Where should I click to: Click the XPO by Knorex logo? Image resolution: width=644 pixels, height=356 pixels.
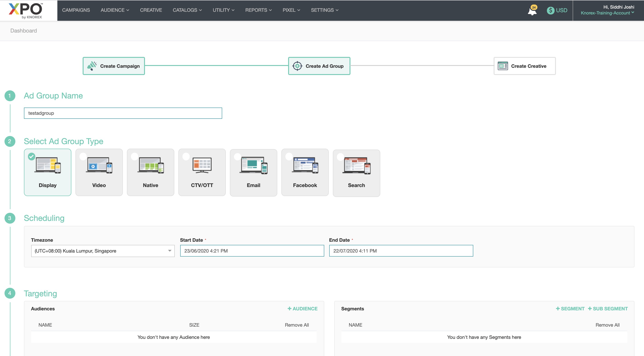tap(26, 11)
